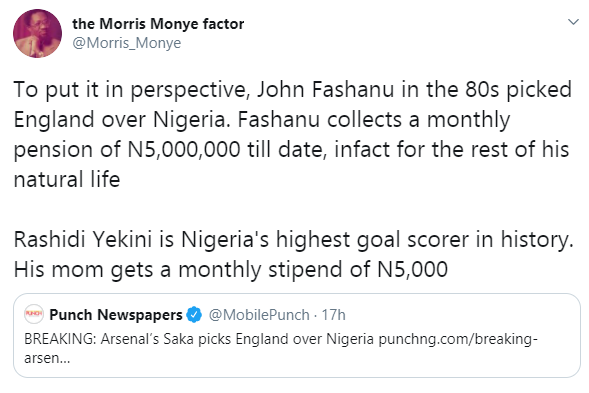Click the 17h timestamp
Image resolution: width=589 pixels, height=393 pixels.
coord(334,315)
